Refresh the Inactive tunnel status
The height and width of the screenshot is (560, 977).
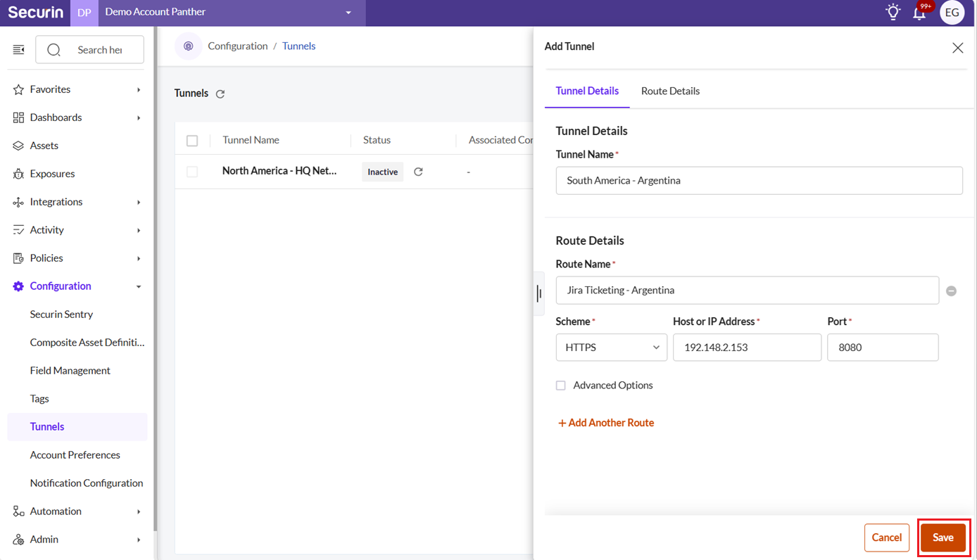tap(418, 172)
